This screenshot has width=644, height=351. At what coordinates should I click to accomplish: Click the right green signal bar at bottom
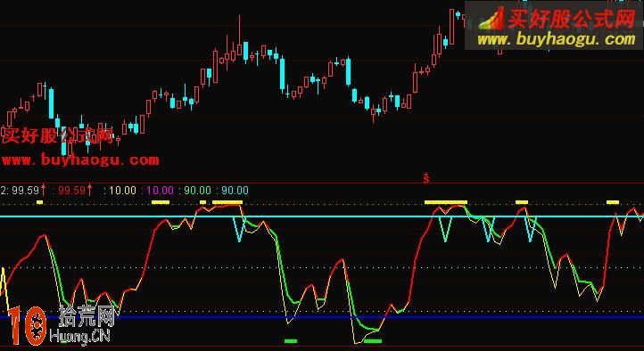tap(373, 340)
